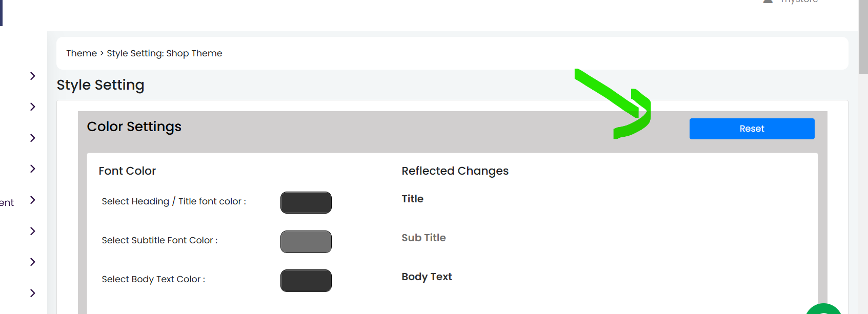Open Heading / Title font color swatch
The width and height of the screenshot is (868, 314).
pos(306,202)
